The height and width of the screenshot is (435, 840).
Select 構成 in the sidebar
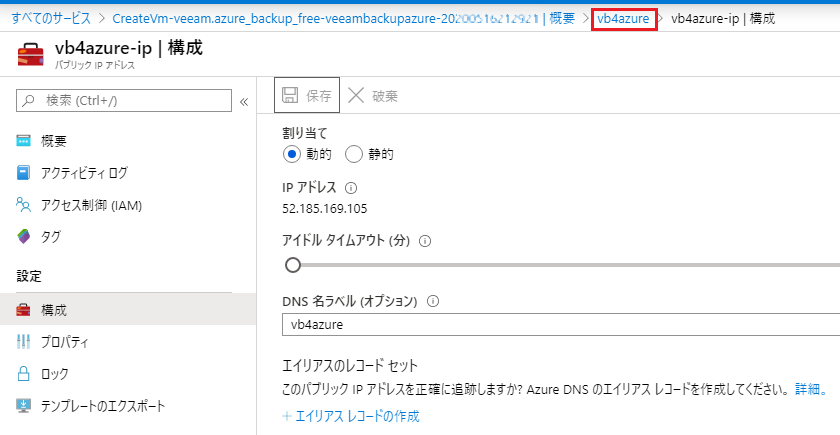coord(128,310)
